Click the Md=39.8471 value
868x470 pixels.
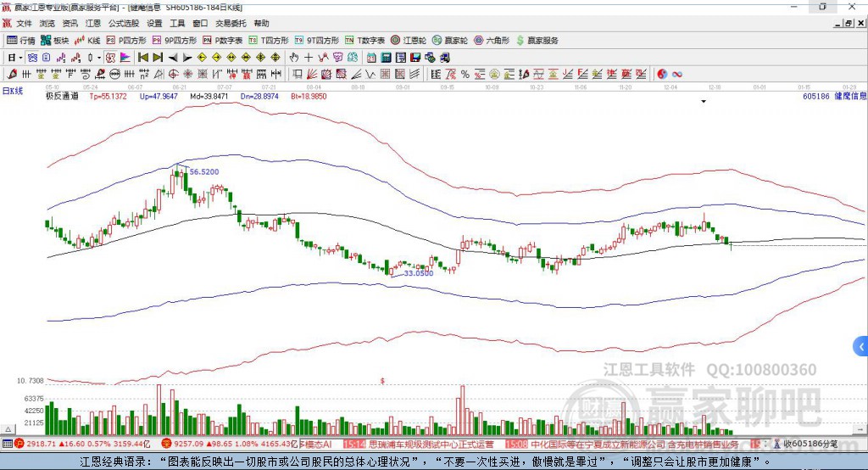click(209, 96)
